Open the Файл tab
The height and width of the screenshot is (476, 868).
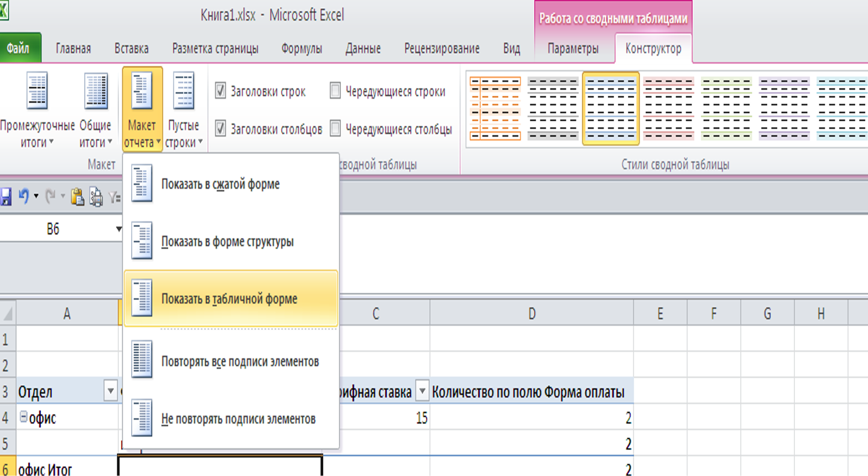click(19, 49)
